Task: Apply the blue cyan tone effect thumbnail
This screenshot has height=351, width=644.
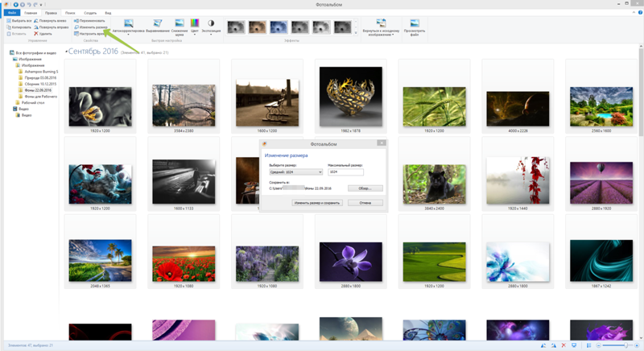Action: pyautogui.click(x=279, y=27)
